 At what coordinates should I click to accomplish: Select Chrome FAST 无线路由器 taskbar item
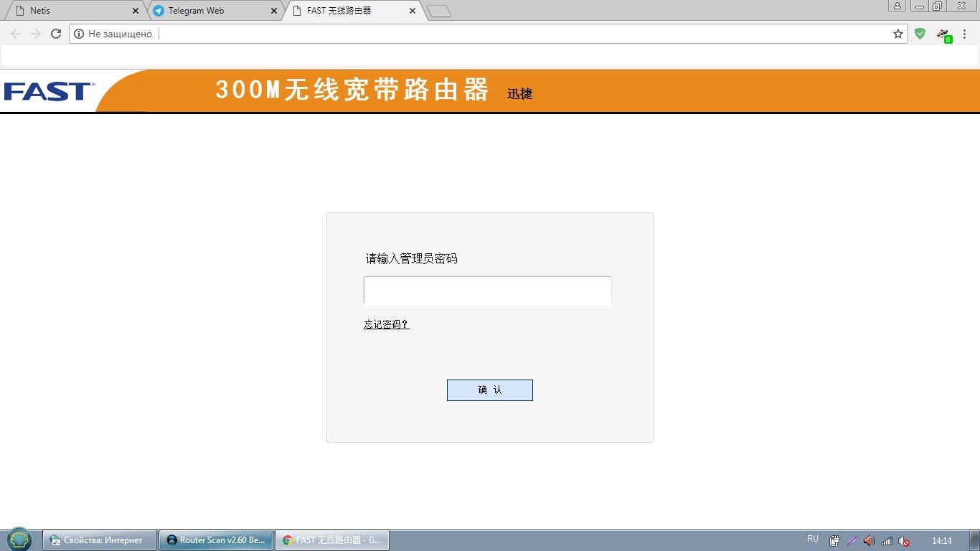click(332, 540)
